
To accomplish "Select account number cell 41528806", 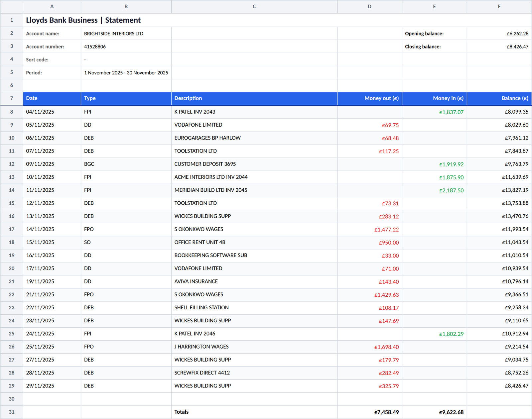I will (126, 47).
